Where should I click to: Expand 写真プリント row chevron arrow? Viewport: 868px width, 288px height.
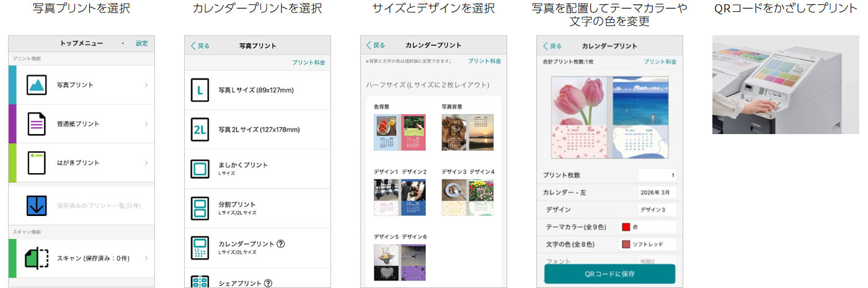pos(146,84)
